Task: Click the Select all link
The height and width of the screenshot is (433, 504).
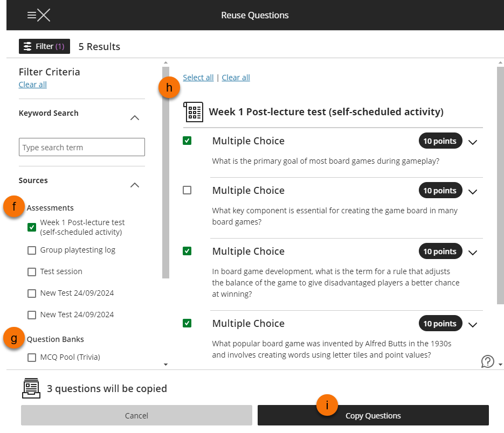Action: 198,78
